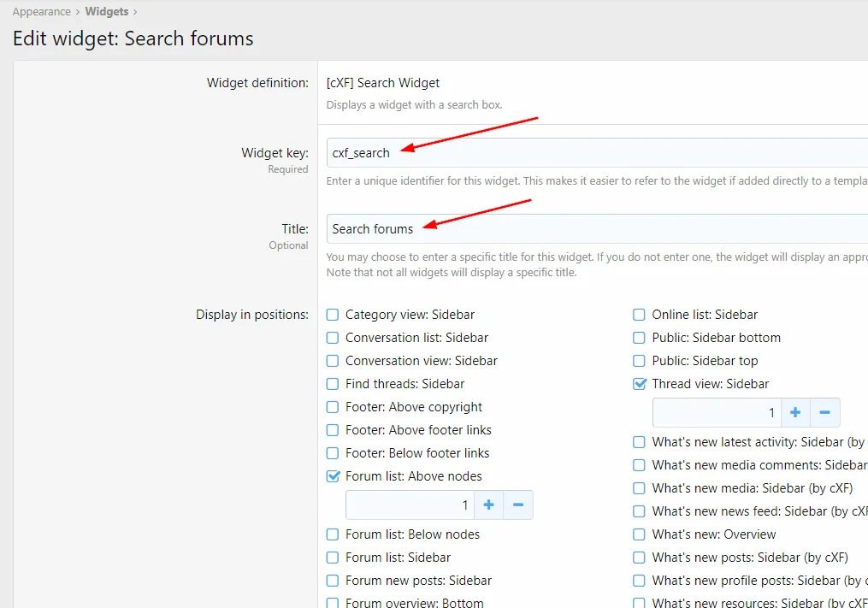Viewport: 868px width, 608px height.
Task: Increase Forum list: Above nodes display order
Action: pos(488,505)
